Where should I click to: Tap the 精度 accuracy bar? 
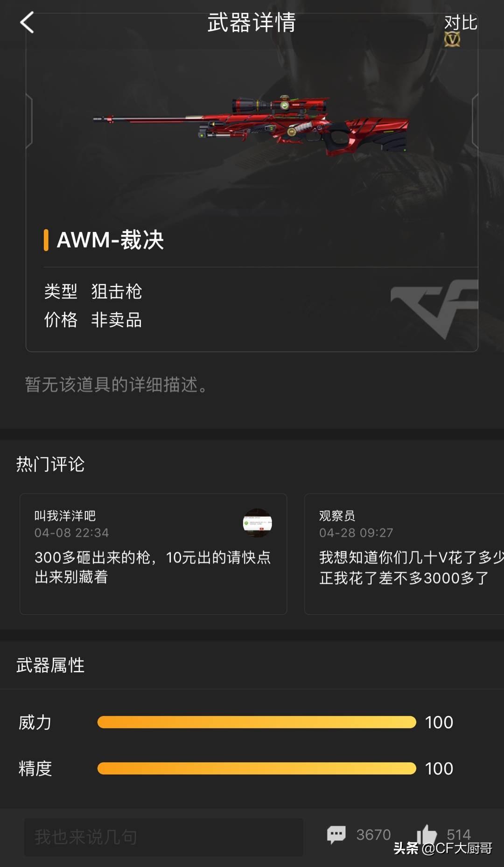(x=257, y=768)
